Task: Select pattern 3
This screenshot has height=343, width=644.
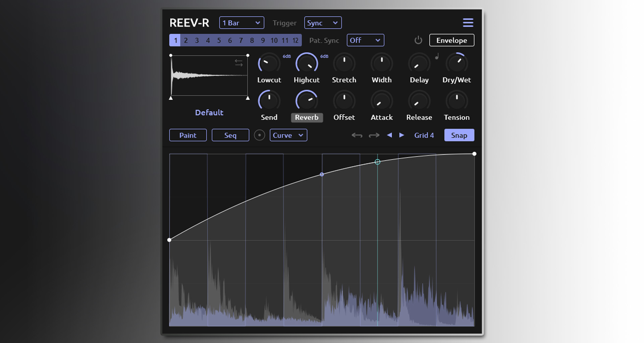Action: 197,40
